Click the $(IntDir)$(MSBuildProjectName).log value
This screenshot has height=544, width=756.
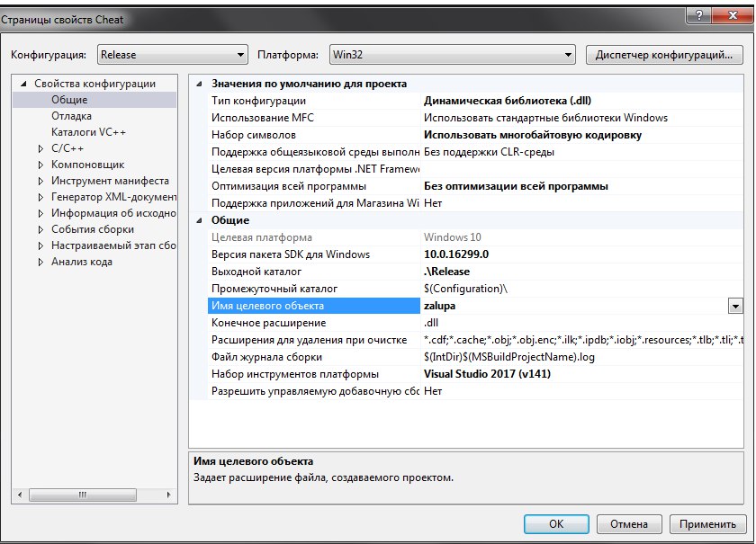(x=508, y=357)
